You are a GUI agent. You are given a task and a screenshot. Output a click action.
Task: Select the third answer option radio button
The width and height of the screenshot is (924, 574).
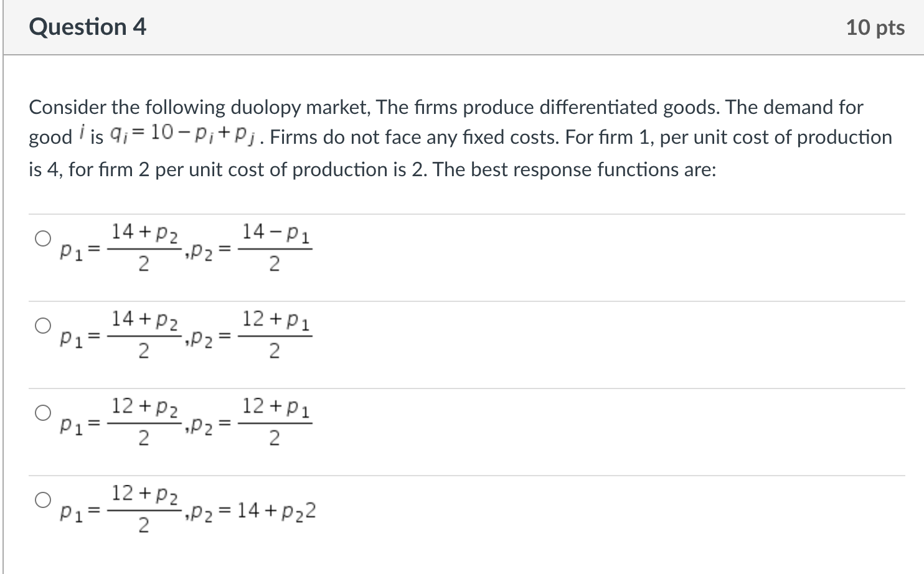pyautogui.click(x=42, y=412)
